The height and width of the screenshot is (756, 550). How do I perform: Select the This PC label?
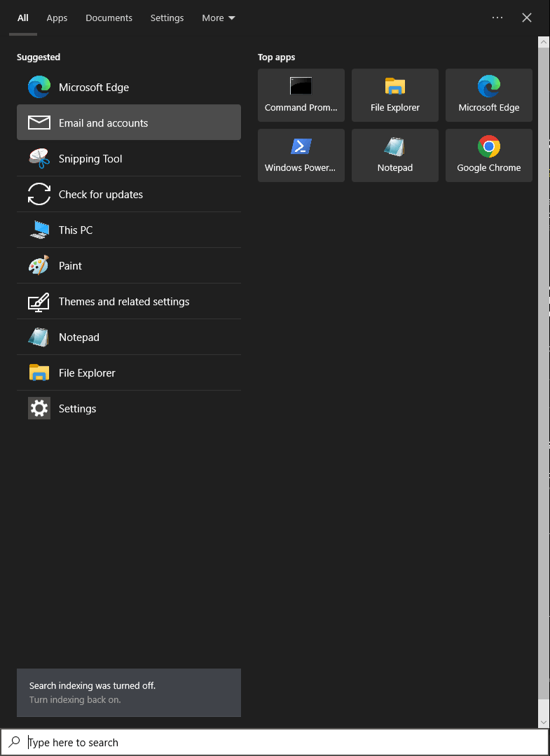(x=76, y=230)
